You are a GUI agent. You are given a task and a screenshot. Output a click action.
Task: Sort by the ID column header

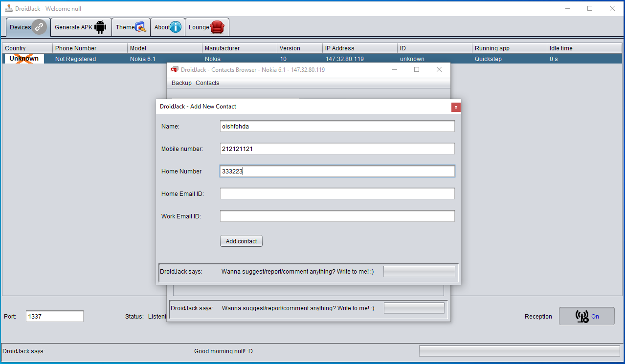[435, 48]
